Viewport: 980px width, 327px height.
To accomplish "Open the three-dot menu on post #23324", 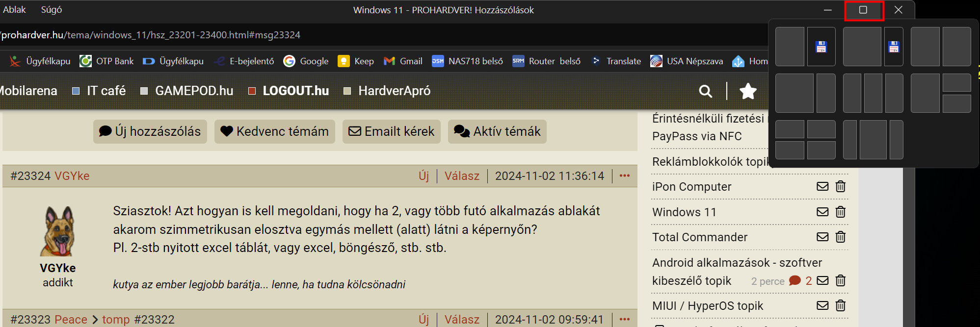I will point(625,176).
